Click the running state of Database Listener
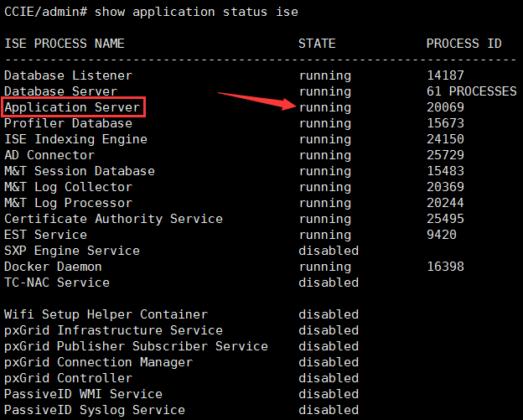 325,76
